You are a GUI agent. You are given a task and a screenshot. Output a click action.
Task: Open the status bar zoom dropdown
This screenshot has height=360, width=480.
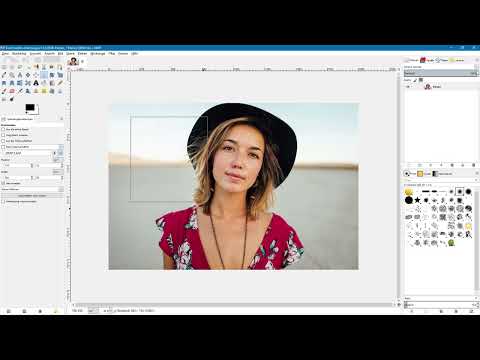tap(94, 311)
